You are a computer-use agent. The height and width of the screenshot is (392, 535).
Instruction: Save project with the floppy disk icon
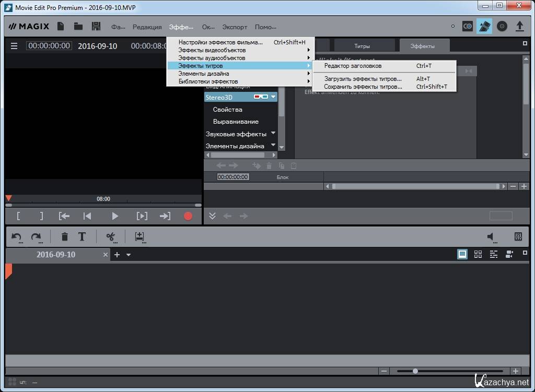[96, 26]
